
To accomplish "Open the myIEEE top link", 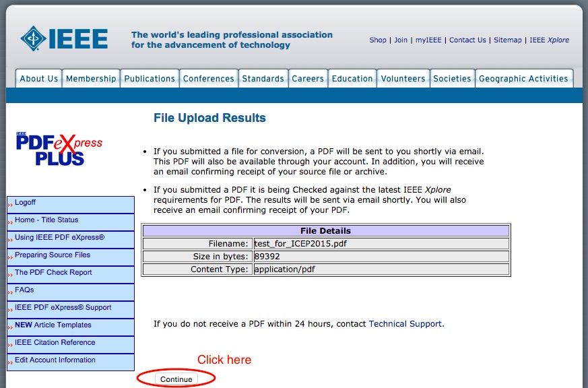I will (428, 40).
